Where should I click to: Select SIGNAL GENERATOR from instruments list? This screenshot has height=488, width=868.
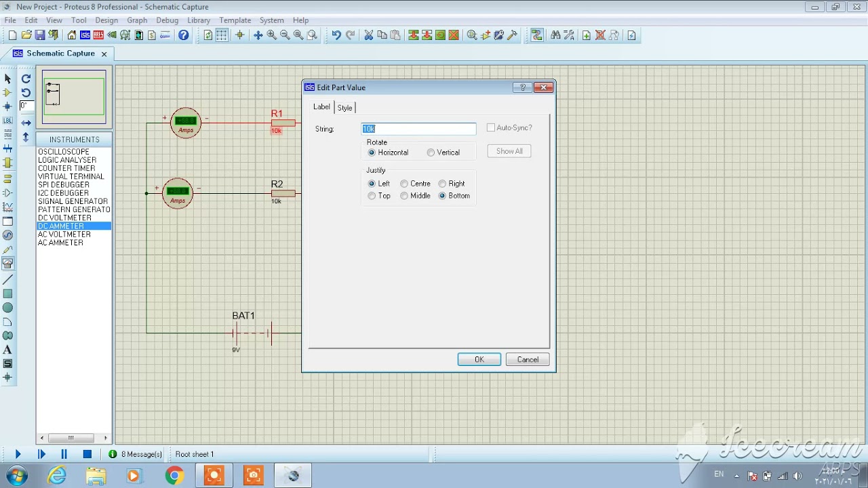click(73, 201)
